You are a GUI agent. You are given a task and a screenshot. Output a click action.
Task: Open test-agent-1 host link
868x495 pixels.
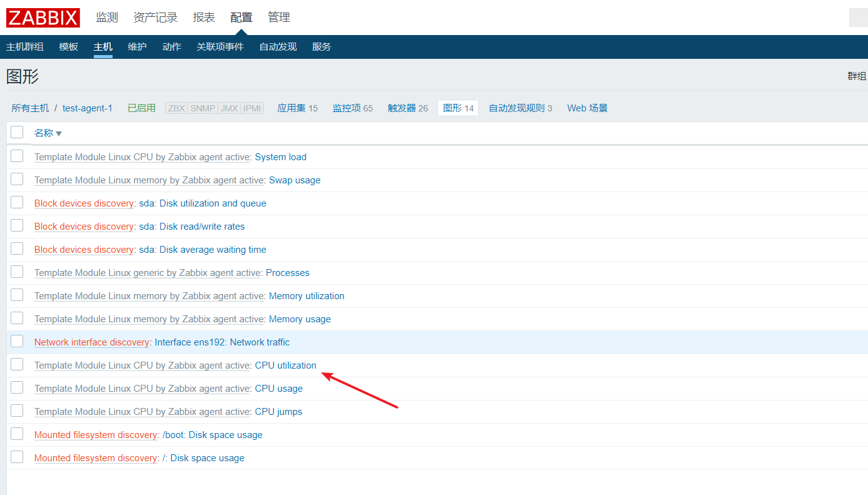point(88,108)
